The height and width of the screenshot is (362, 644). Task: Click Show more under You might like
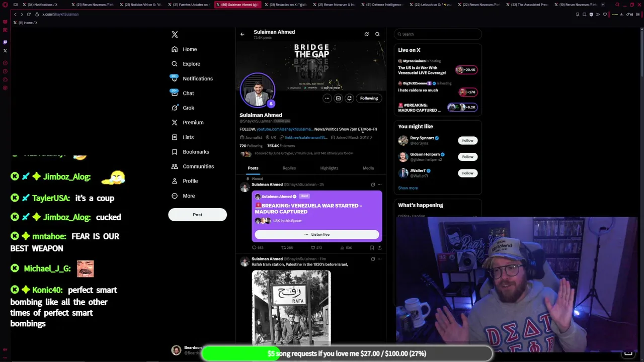(408, 188)
